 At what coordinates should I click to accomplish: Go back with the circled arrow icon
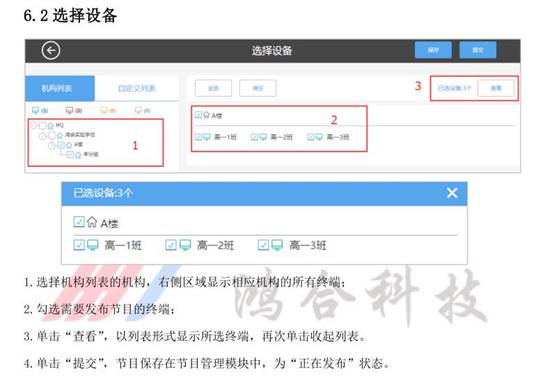(51, 51)
